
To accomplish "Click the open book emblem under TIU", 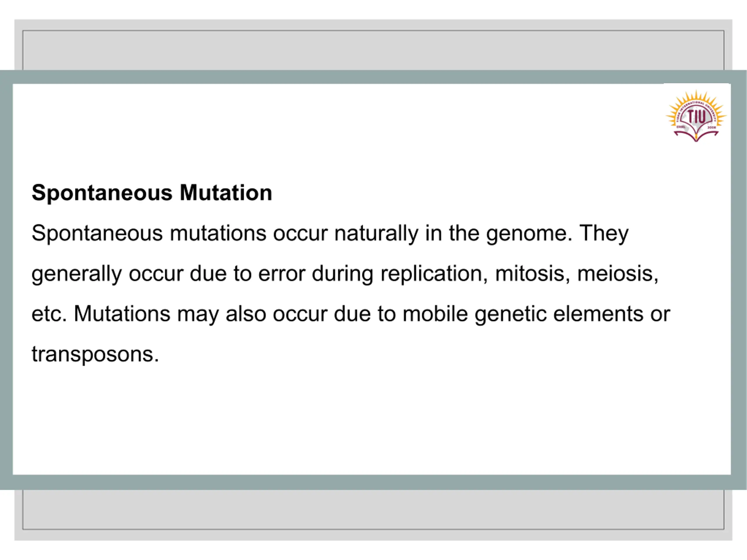I will click(696, 135).
